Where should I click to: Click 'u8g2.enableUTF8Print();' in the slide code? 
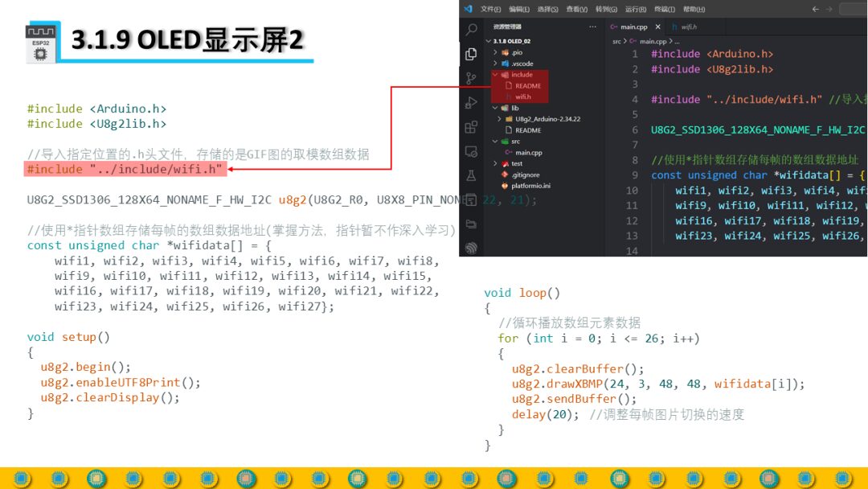click(120, 382)
